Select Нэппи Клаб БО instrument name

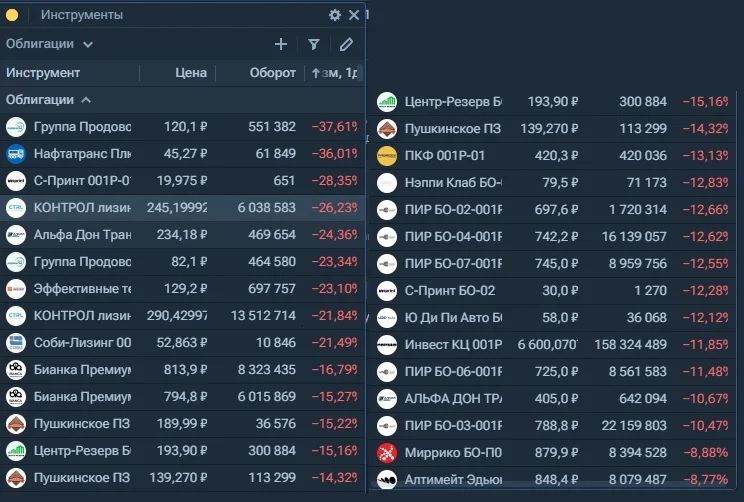[453, 183]
